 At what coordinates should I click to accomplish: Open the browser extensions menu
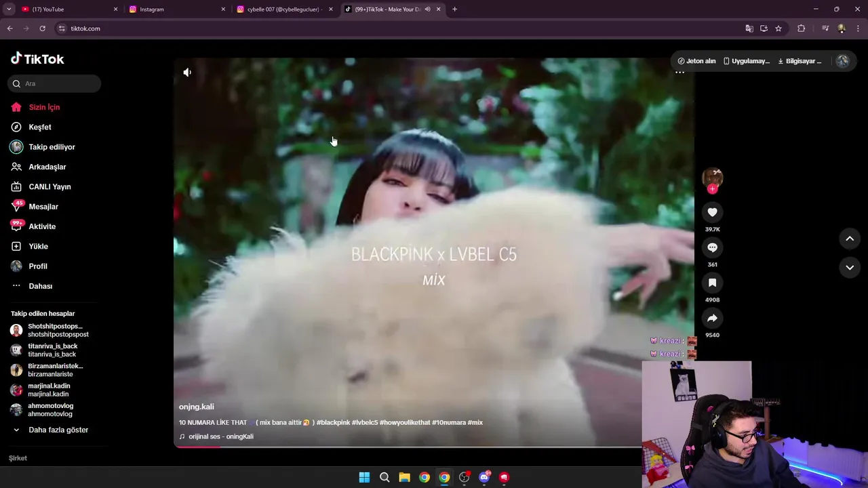[x=802, y=28]
